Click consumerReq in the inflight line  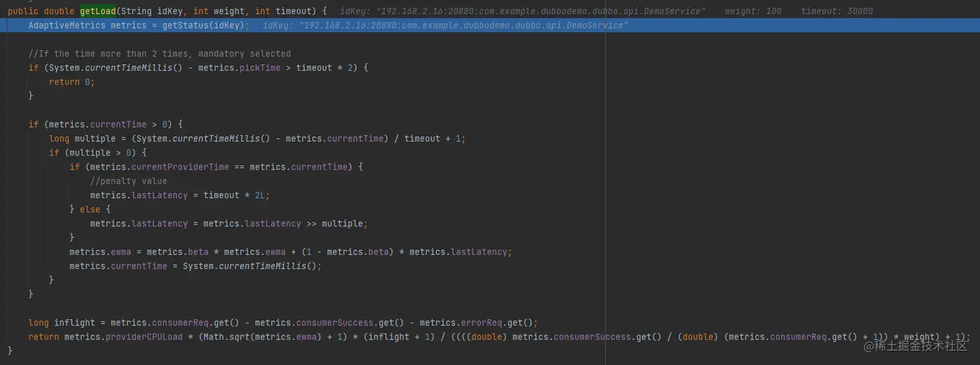180,323
